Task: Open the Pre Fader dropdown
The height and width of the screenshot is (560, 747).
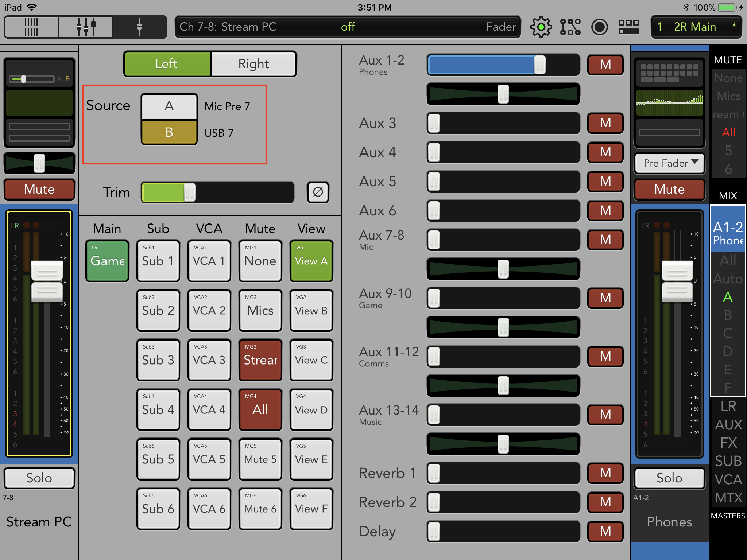Action: point(670,163)
